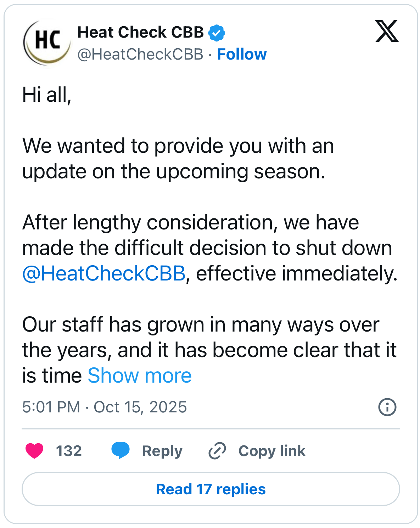Click the "Hi all," greeting line
Image resolution: width=420 pixels, height=528 pixels.
click(x=47, y=95)
